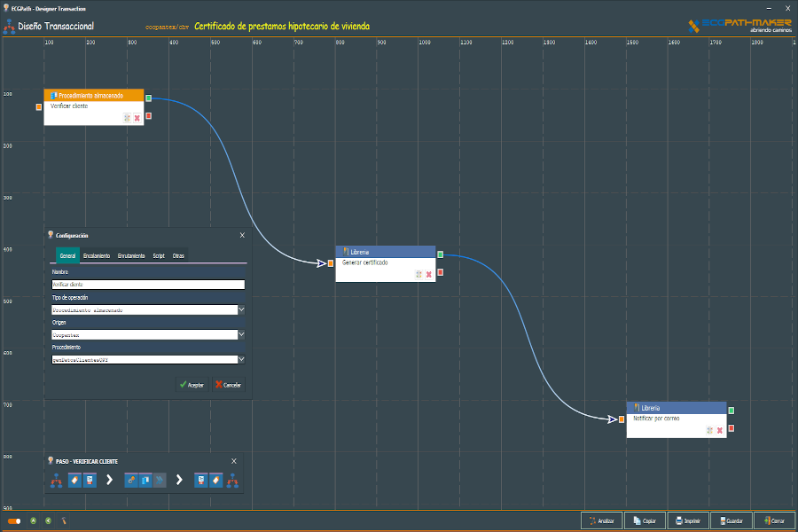Toggle the orange switch in bottom-left corner
798x532 pixels.
(14, 521)
